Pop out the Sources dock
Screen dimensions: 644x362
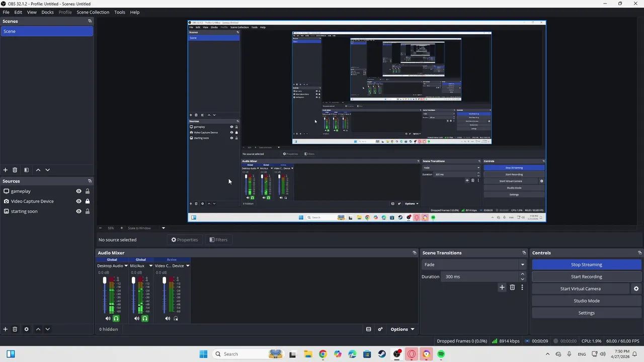90,181
